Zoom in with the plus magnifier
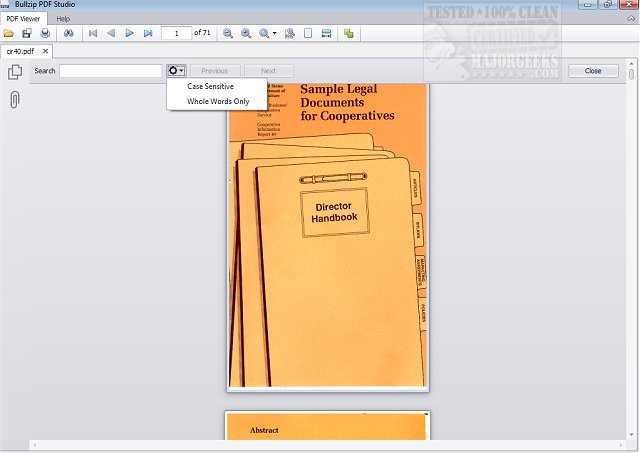The image size is (640, 453). pos(246,33)
